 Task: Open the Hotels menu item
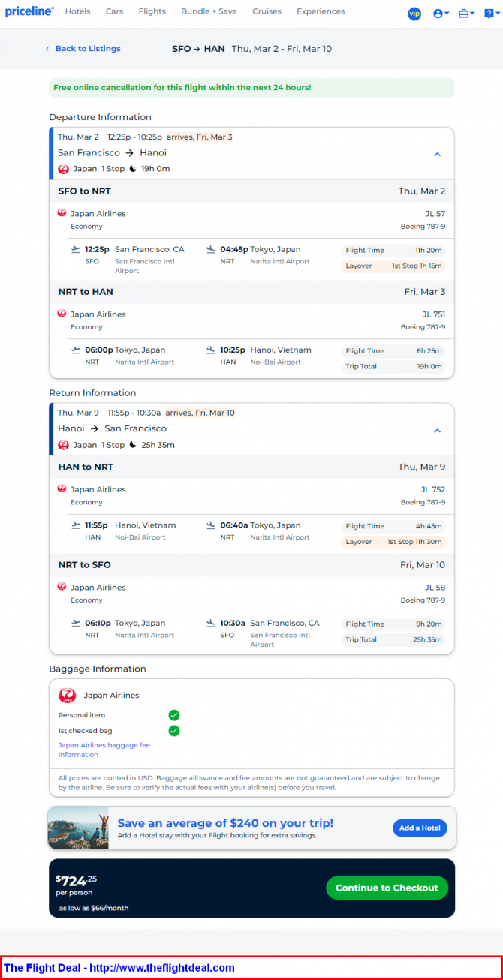(x=77, y=11)
